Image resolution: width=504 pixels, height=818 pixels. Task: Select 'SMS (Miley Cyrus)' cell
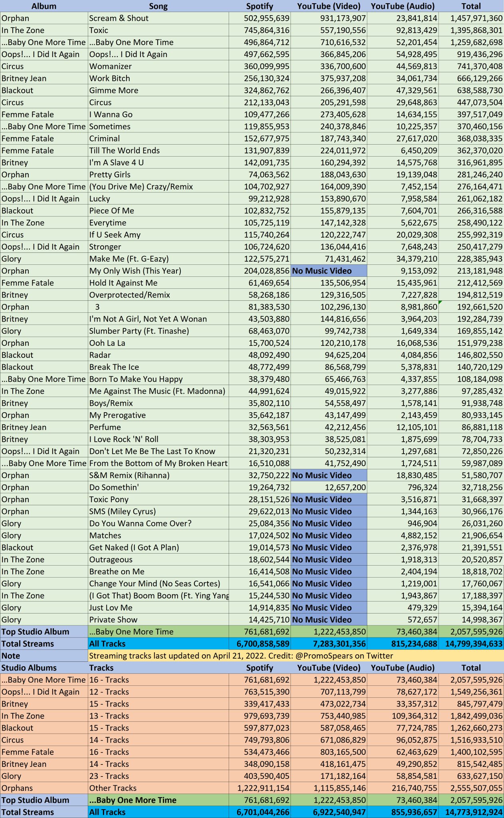click(158, 511)
